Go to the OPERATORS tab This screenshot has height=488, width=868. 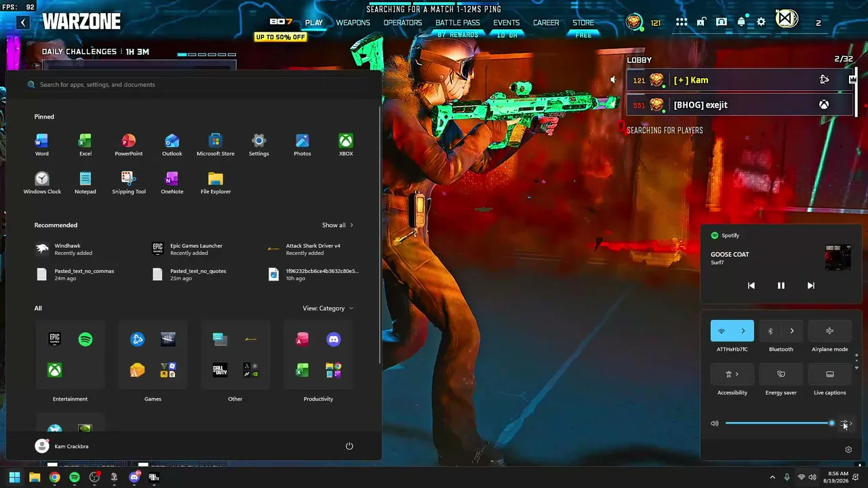point(403,22)
